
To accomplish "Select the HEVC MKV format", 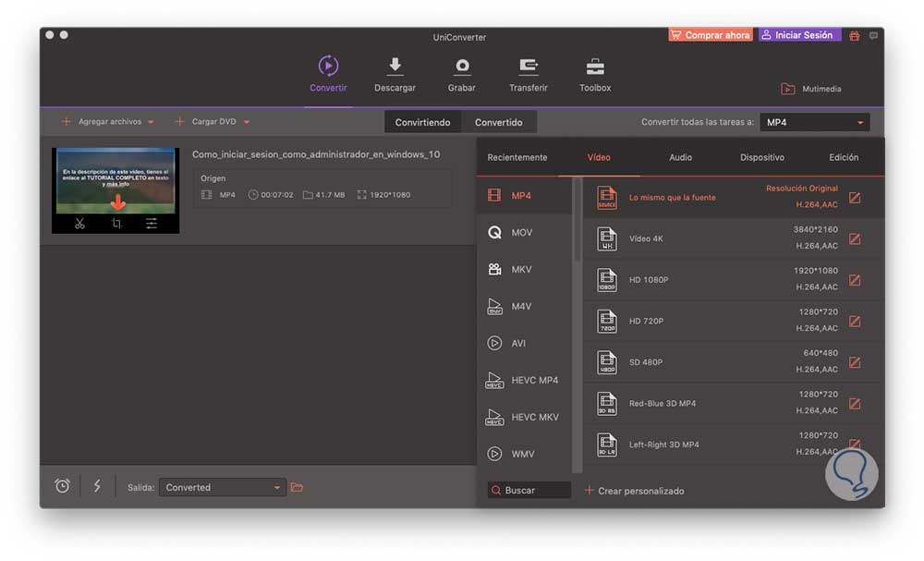I will click(525, 417).
